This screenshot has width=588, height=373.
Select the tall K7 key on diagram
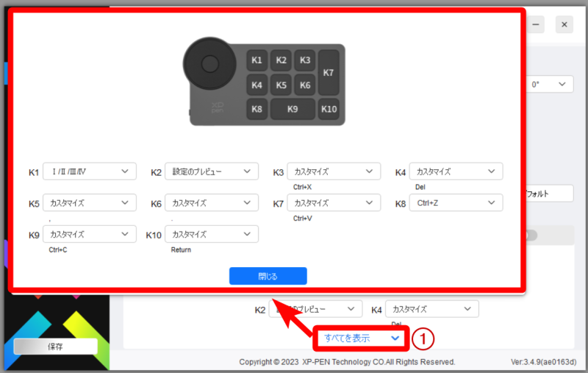click(329, 72)
